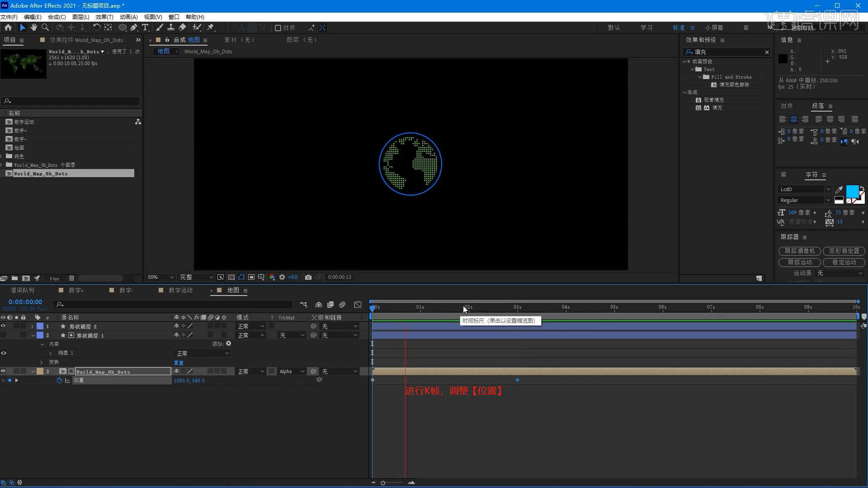The width and height of the screenshot is (868, 488).
Task: Switch to the 数字运动 timeline tab
Action: (180, 290)
